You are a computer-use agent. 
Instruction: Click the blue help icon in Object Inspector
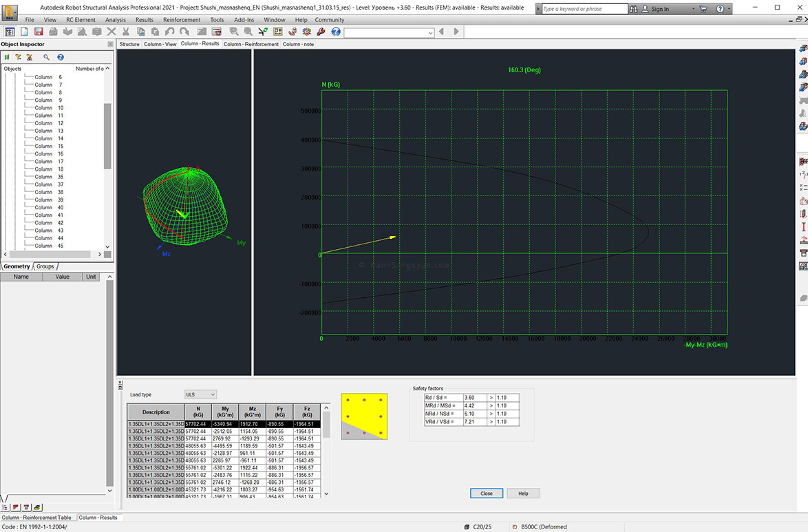tap(61, 57)
